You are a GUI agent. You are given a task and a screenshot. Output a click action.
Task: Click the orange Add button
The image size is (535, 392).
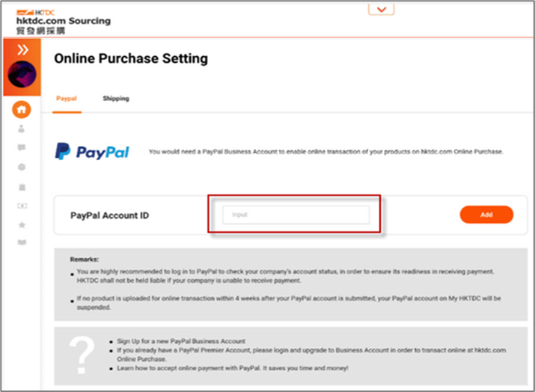(x=486, y=215)
